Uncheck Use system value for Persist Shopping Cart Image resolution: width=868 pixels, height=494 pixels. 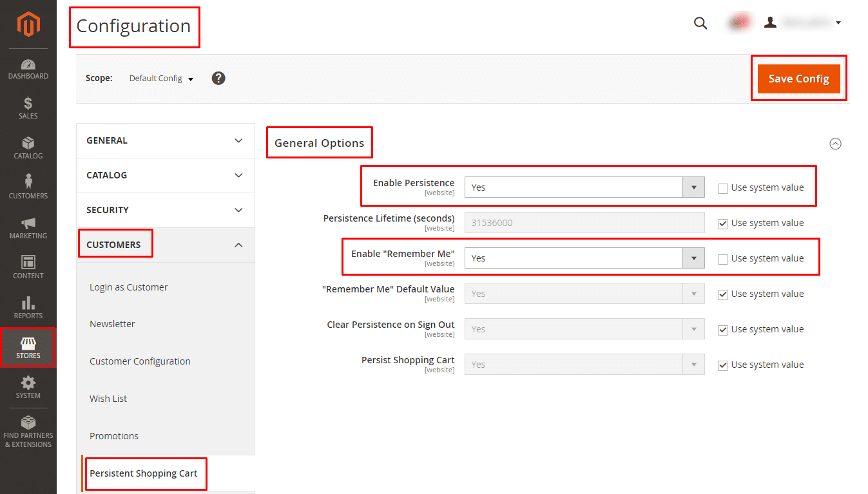(x=723, y=365)
